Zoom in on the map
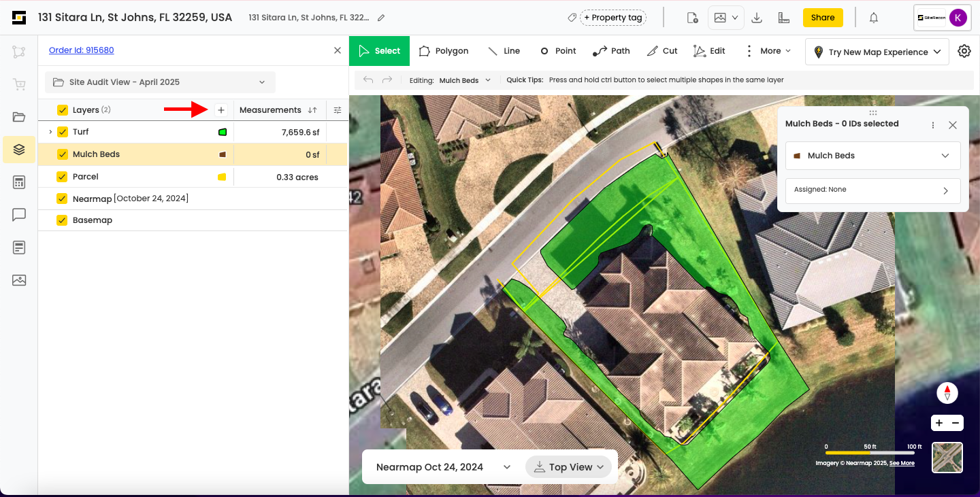980x497 pixels. pyautogui.click(x=939, y=423)
